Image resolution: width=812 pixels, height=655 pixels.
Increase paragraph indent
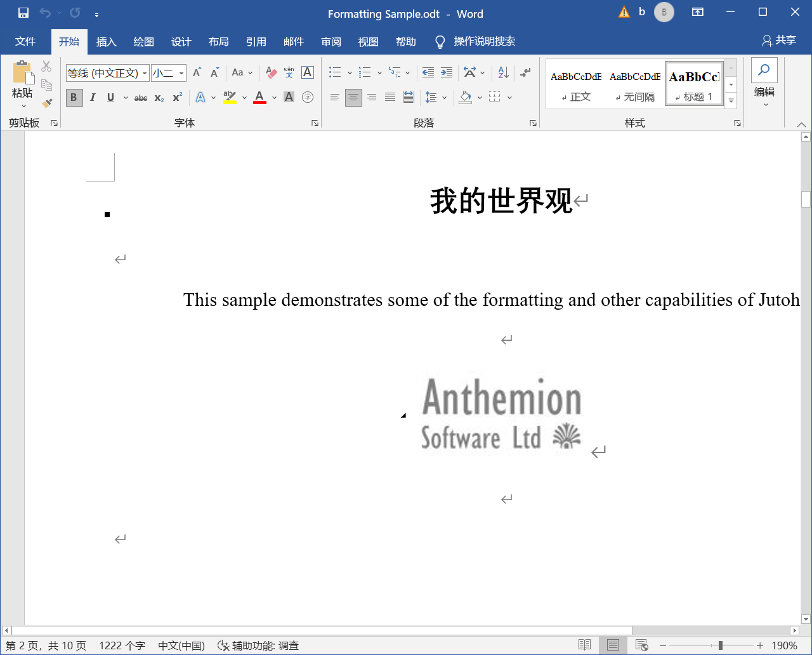[x=447, y=72]
